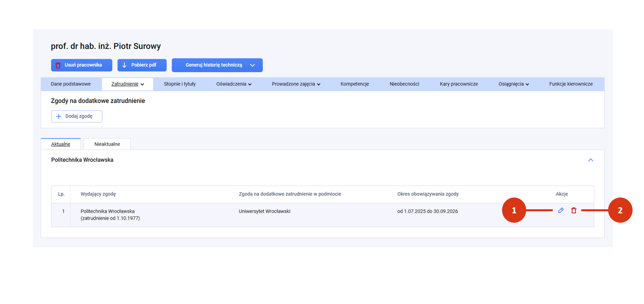Open Generuj historię techniczną dropdown
This screenshot has height=304, width=644.
click(217, 65)
